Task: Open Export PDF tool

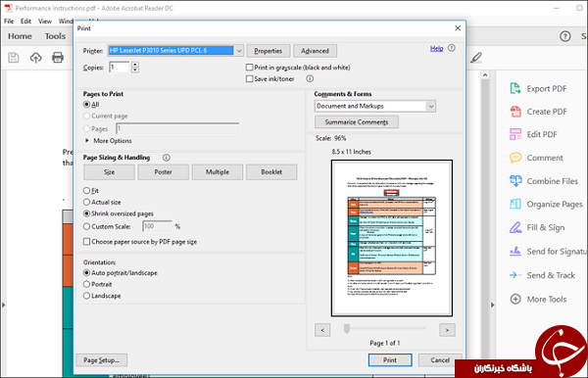Action: (x=538, y=89)
